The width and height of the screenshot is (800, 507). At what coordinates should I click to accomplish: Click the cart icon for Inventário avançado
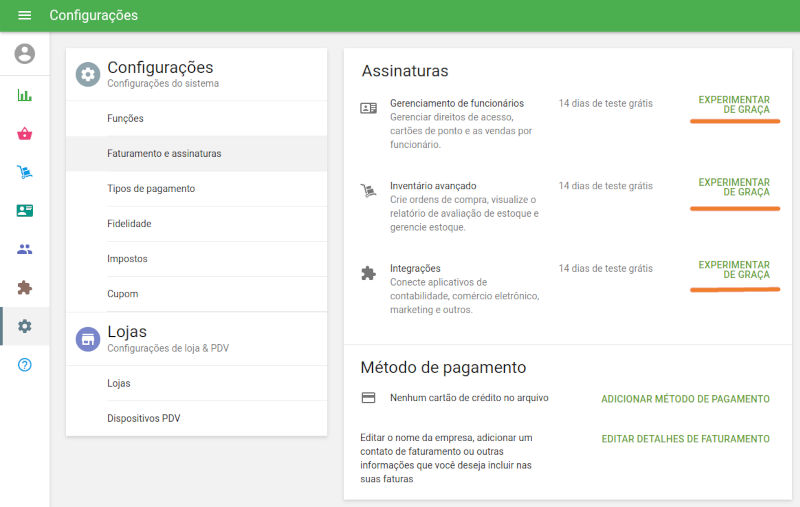(x=368, y=191)
